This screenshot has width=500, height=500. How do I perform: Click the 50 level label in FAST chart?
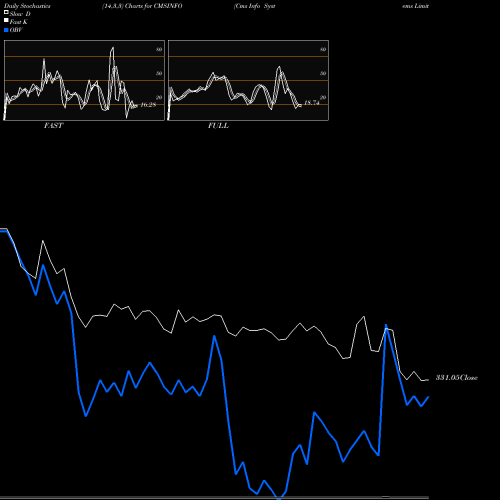[x=159, y=73]
